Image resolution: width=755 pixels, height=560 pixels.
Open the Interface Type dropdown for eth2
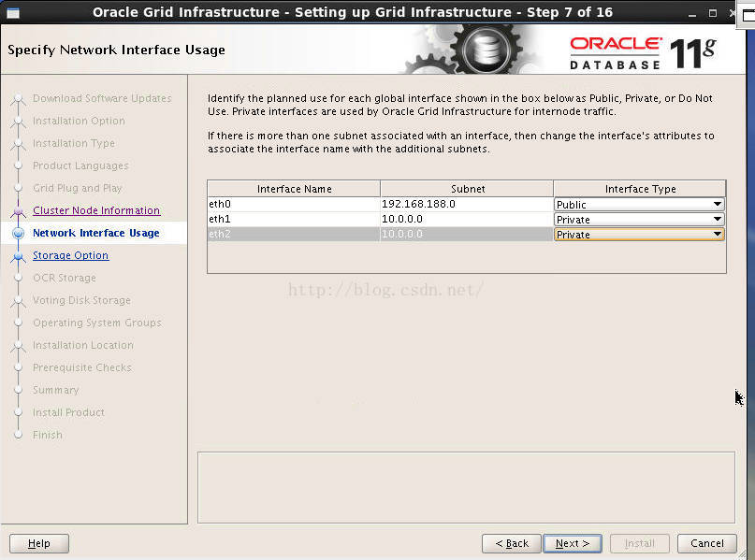639,235
